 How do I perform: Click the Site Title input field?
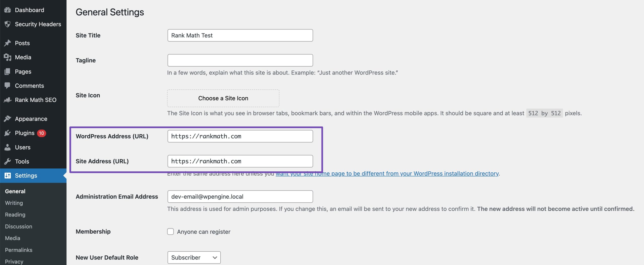[240, 35]
